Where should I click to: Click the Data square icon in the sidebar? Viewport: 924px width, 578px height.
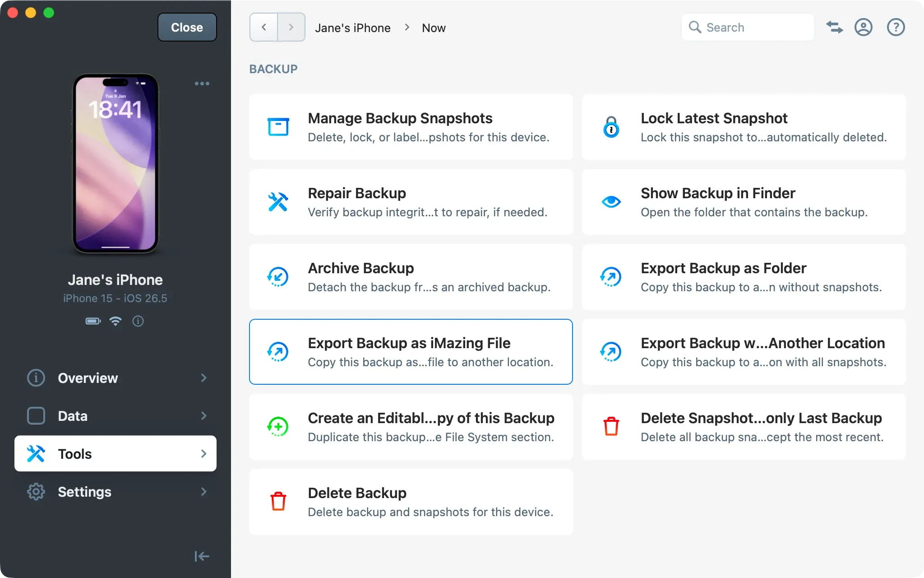point(36,416)
